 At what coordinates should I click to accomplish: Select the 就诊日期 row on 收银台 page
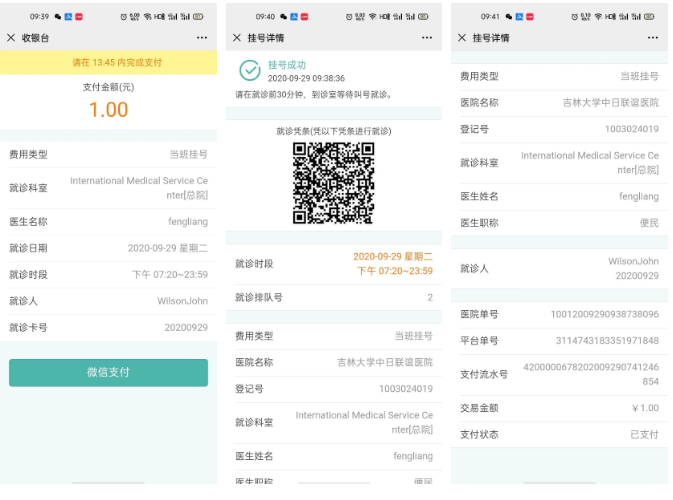click(108, 248)
